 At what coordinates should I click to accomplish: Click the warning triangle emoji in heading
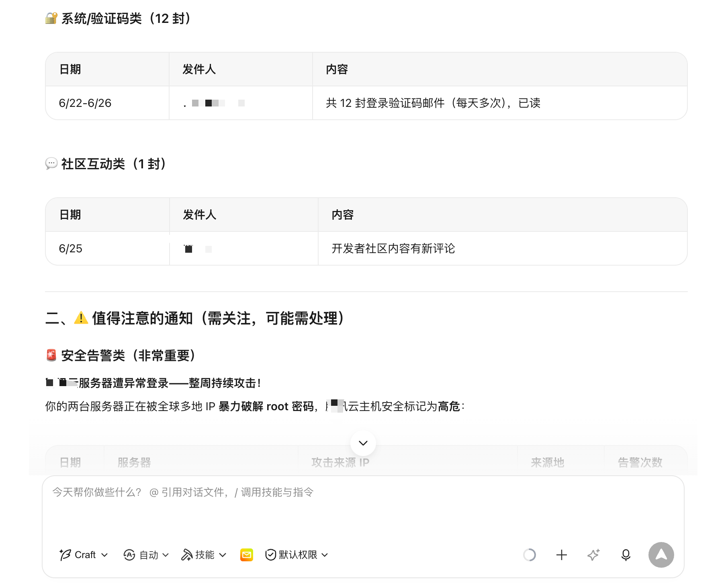pyautogui.click(x=81, y=318)
